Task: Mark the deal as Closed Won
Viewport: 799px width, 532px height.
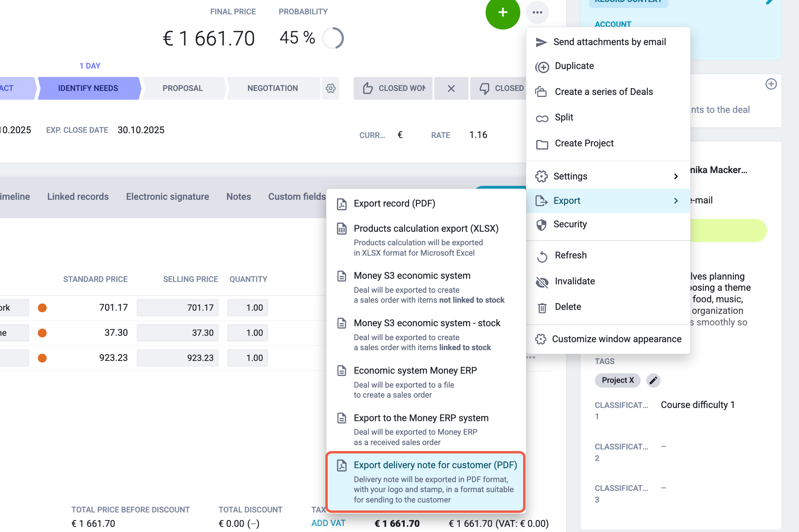Action: coord(393,88)
